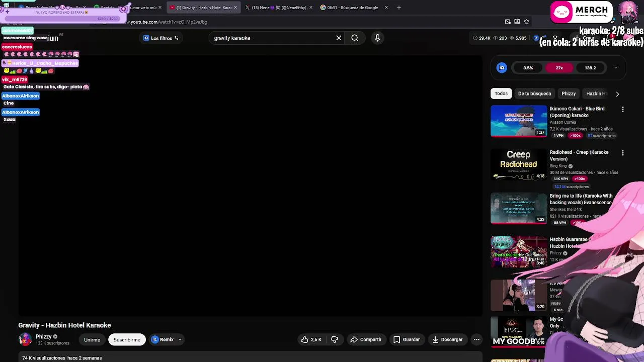Open a new browser tab with plus icon
This screenshot has height=362, width=644.
399,8
